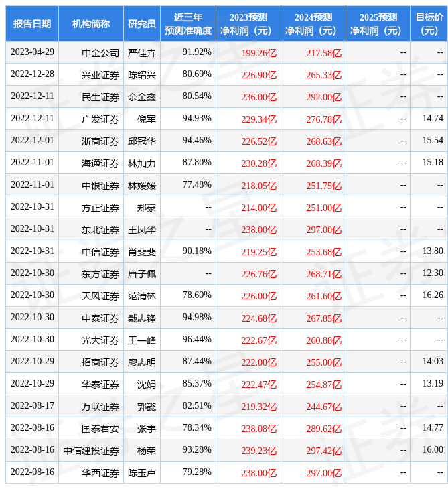Click the 261.60亿 forecast value
The width and height of the screenshot is (448, 489).
tap(323, 296)
